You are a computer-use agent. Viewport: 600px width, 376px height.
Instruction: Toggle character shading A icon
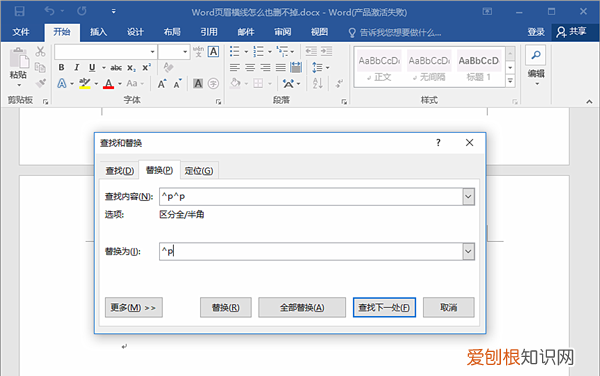pos(198,83)
